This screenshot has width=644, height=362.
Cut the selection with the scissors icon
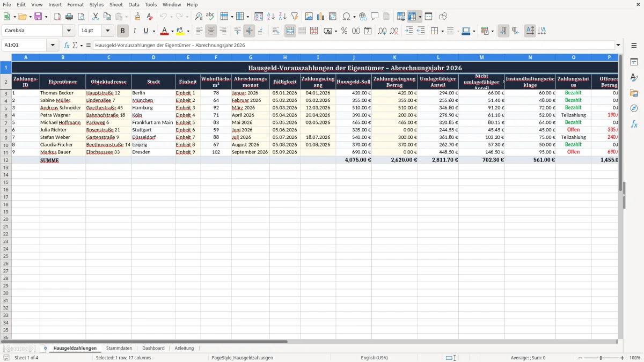pyautogui.click(x=96, y=17)
